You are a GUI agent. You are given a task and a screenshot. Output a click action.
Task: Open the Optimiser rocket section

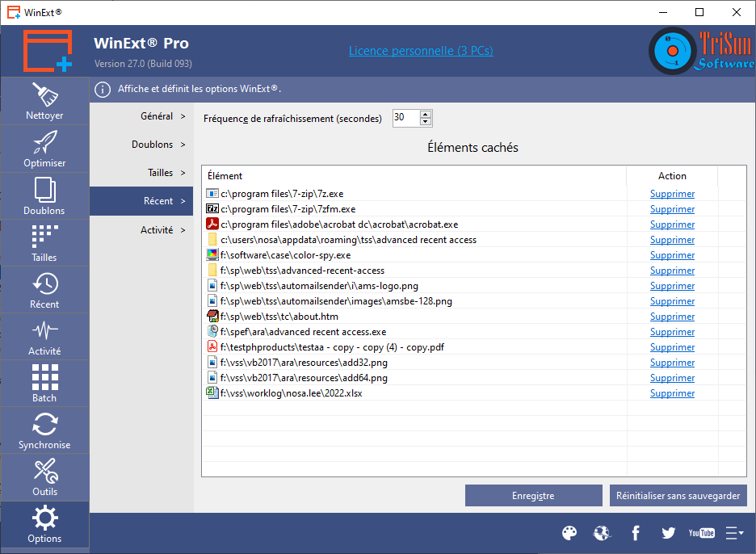pyautogui.click(x=44, y=149)
